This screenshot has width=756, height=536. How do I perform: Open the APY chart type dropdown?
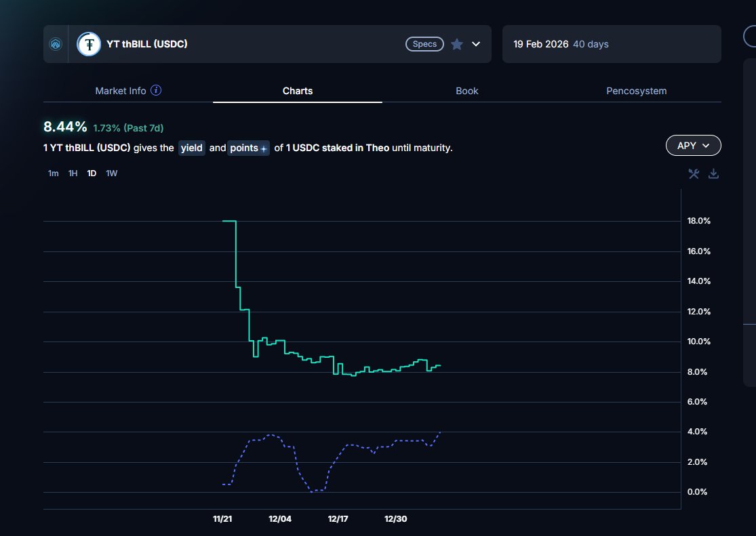point(693,146)
